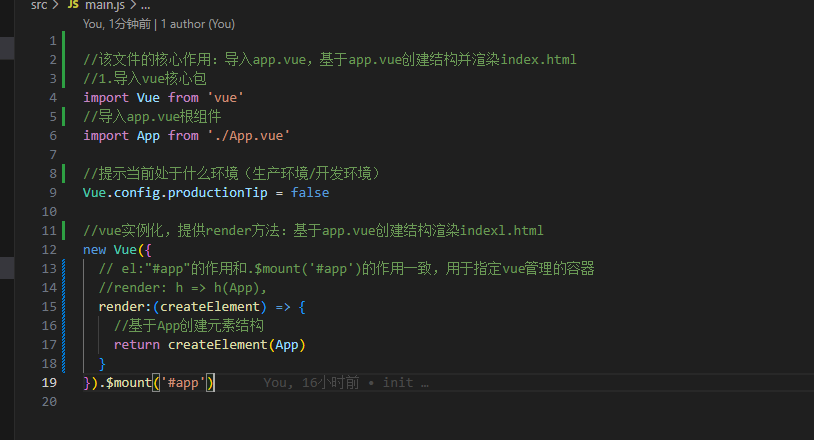
Task: Click line number 19 in gutter
Action: [x=49, y=382]
